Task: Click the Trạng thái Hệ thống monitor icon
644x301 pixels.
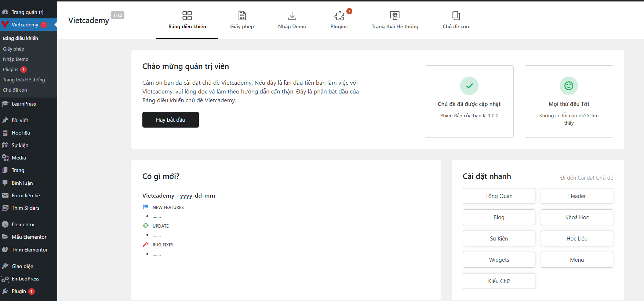Action: [395, 15]
